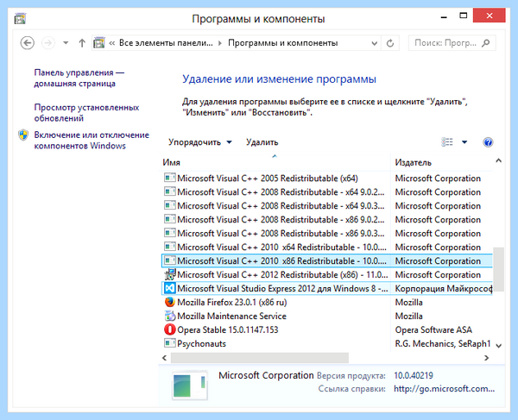Click the Mozilla Firefox icon
518x420 pixels.
[170, 302]
